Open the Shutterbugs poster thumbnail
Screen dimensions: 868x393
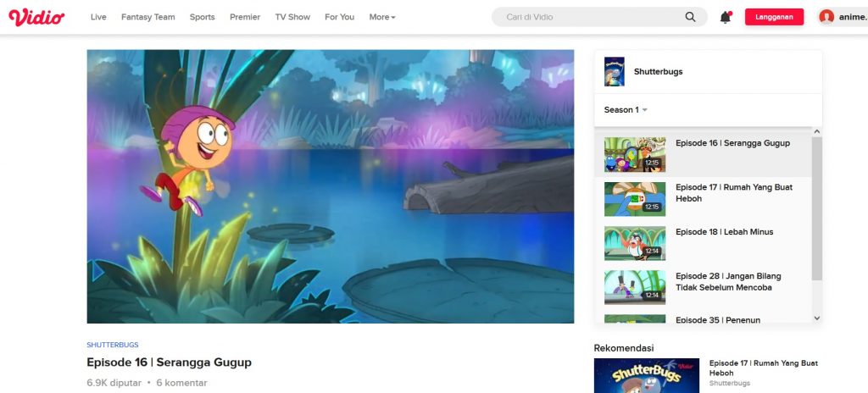[x=615, y=71]
